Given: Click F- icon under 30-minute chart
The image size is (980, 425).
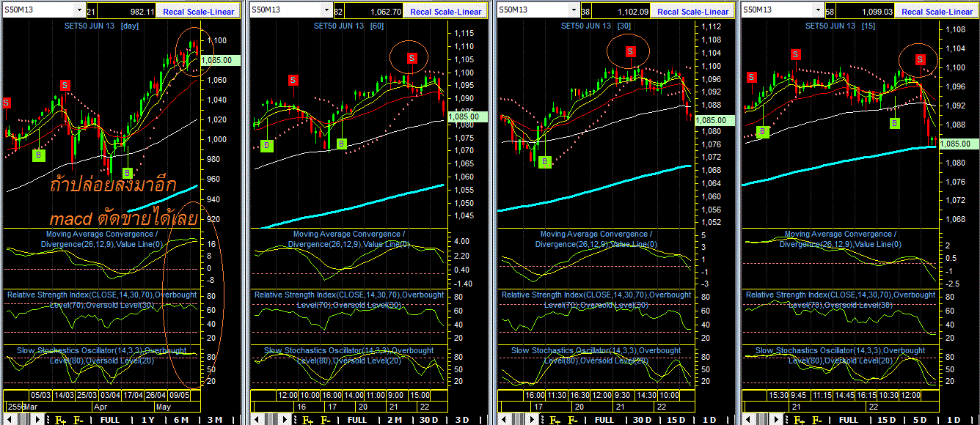Looking at the screenshot, I should click(573, 420).
